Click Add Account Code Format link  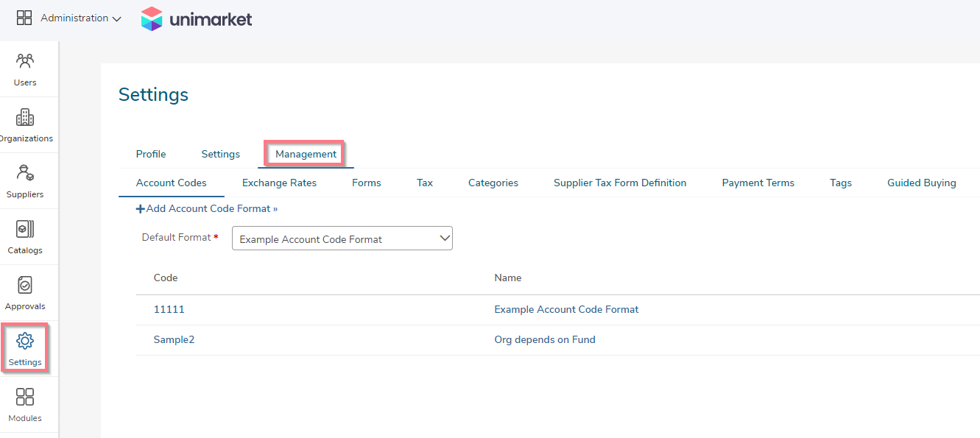[x=207, y=209]
